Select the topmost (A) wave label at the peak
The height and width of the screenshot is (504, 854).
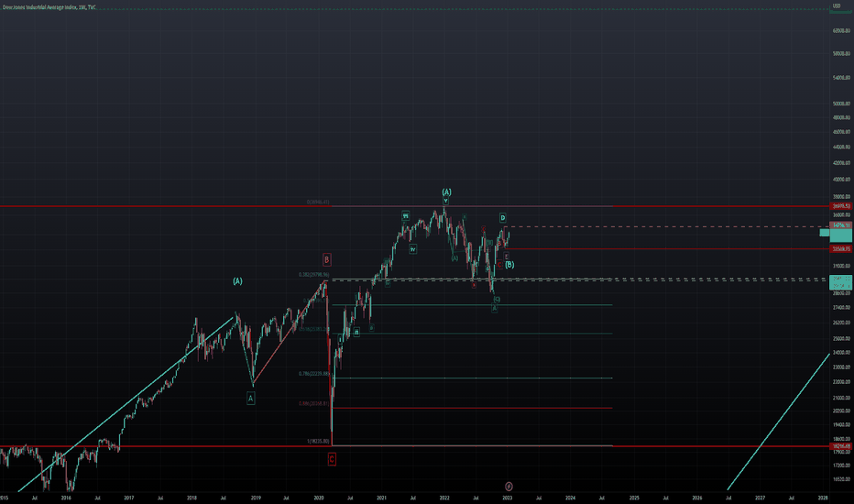coord(446,192)
